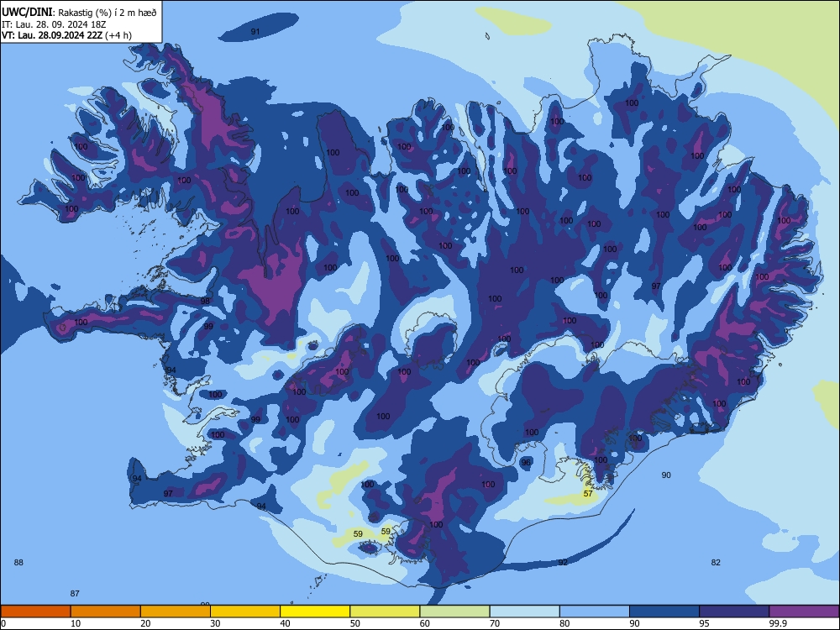Click the 70 legend tick label
Screen dimensions: 840x630
tap(495, 623)
